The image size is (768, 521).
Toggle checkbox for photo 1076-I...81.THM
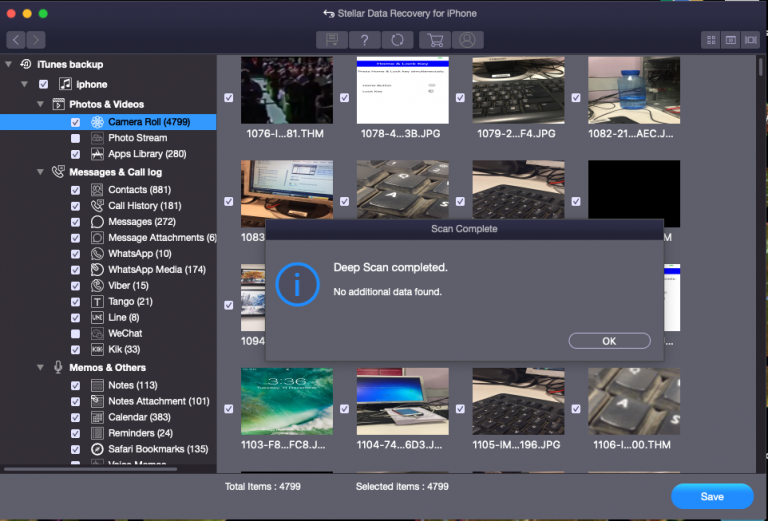229,97
